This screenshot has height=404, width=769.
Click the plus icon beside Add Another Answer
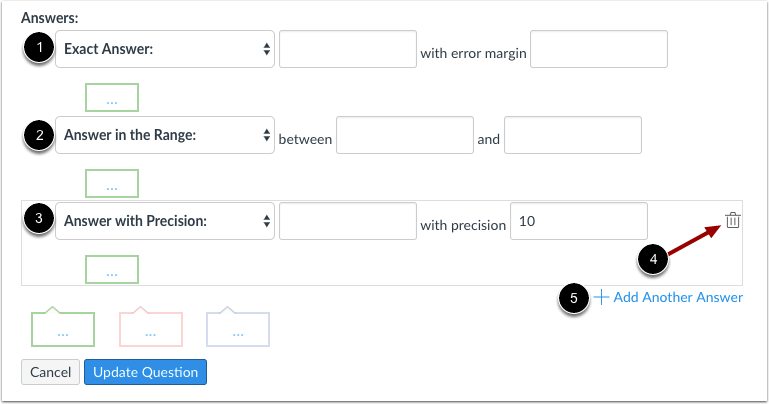pyautogui.click(x=601, y=297)
